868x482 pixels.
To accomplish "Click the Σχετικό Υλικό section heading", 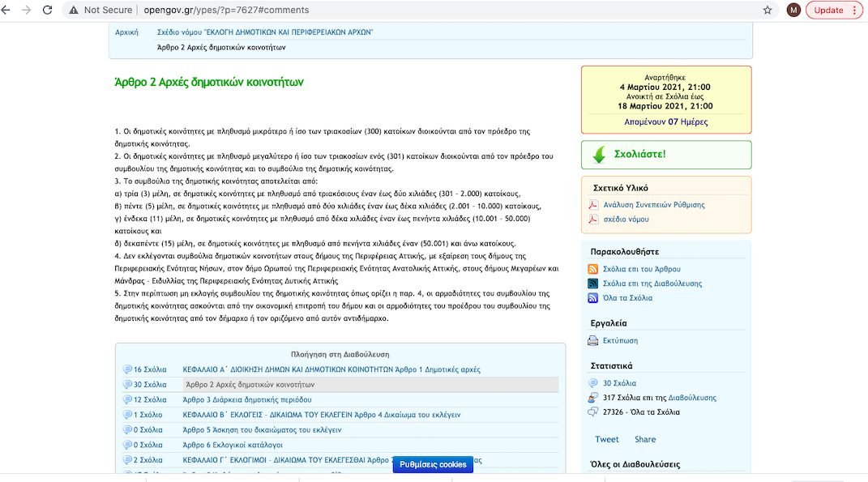I will point(621,188).
